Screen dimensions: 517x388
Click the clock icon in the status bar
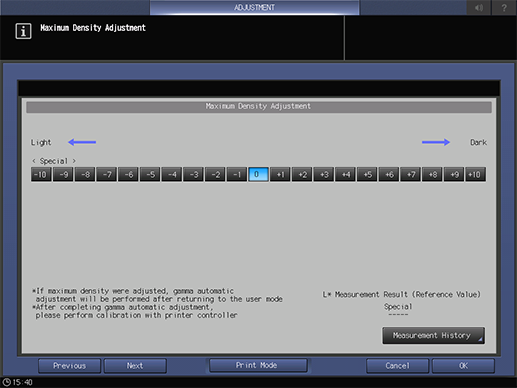tap(6, 382)
